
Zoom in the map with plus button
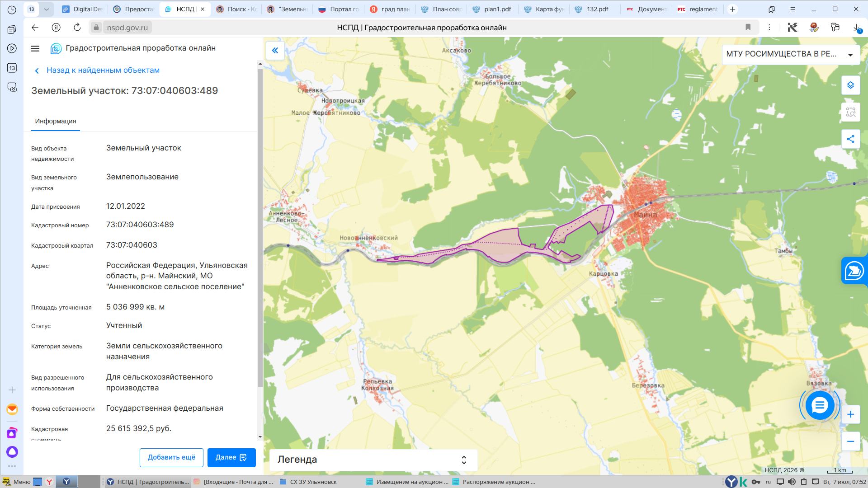tap(850, 414)
